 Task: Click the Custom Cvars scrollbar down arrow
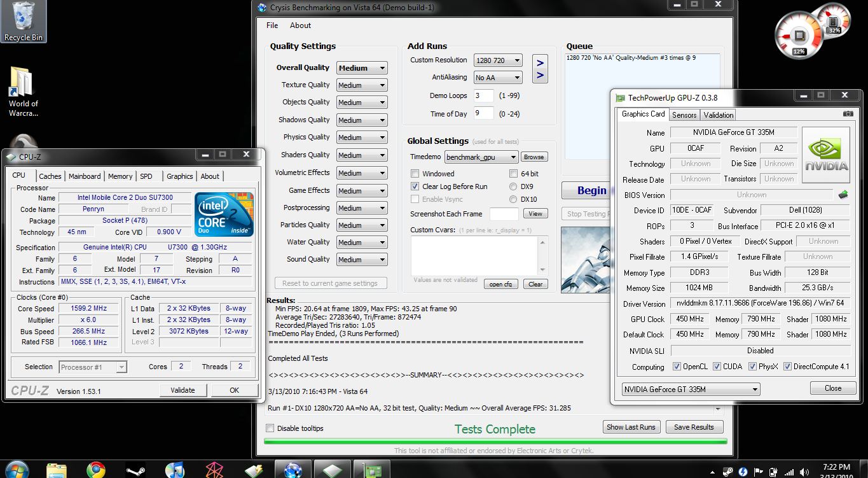click(x=543, y=270)
